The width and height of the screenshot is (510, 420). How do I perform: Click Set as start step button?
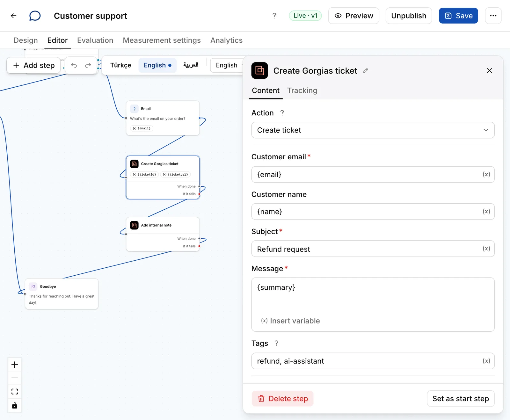tap(461, 399)
